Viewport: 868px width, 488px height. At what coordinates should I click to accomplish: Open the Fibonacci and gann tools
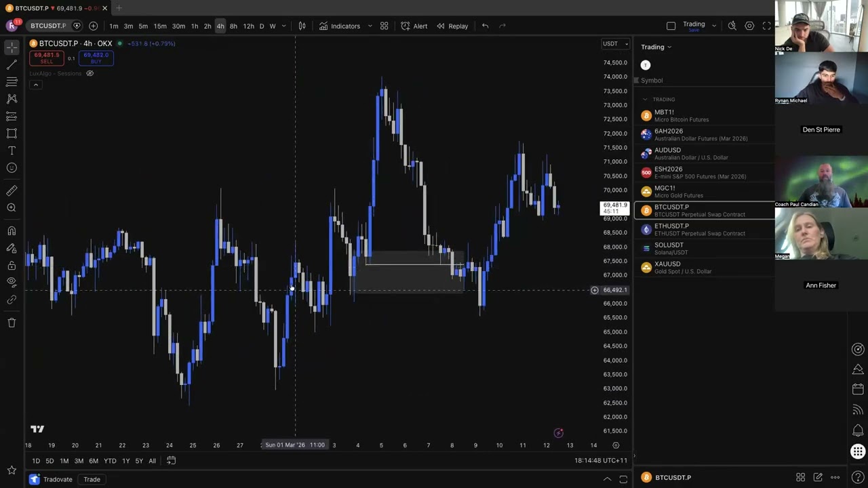coord(12,81)
